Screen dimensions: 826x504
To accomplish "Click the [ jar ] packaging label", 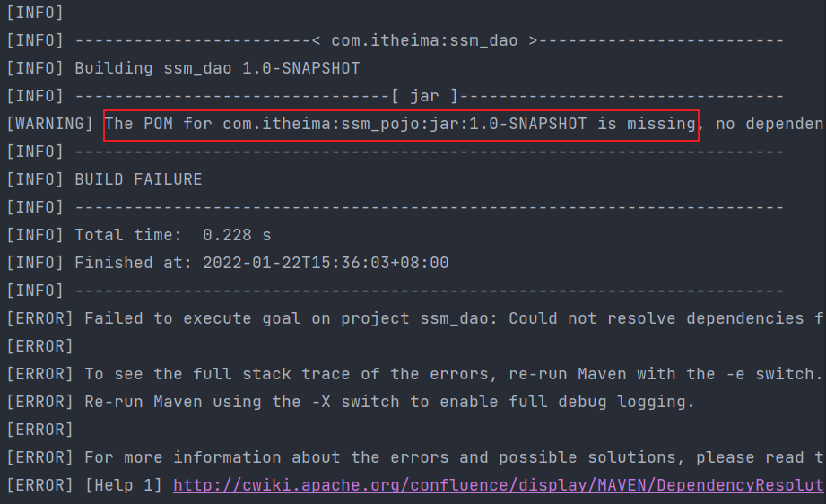I will click(424, 96).
